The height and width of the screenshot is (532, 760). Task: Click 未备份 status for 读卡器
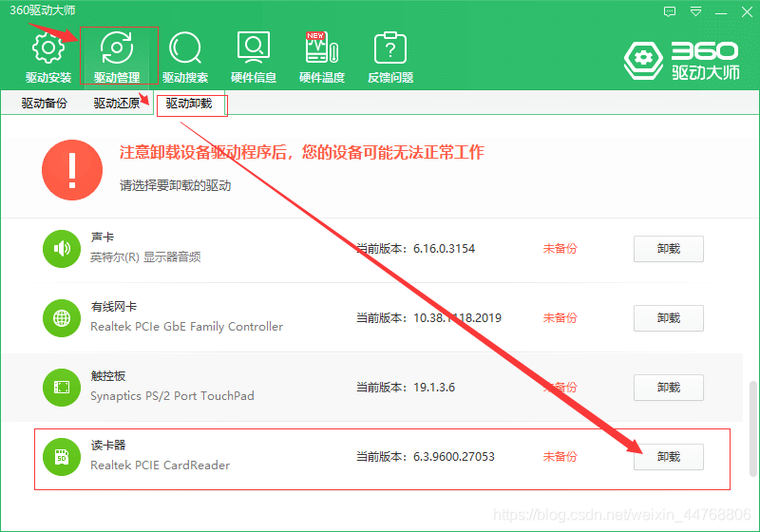pyautogui.click(x=560, y=456)
